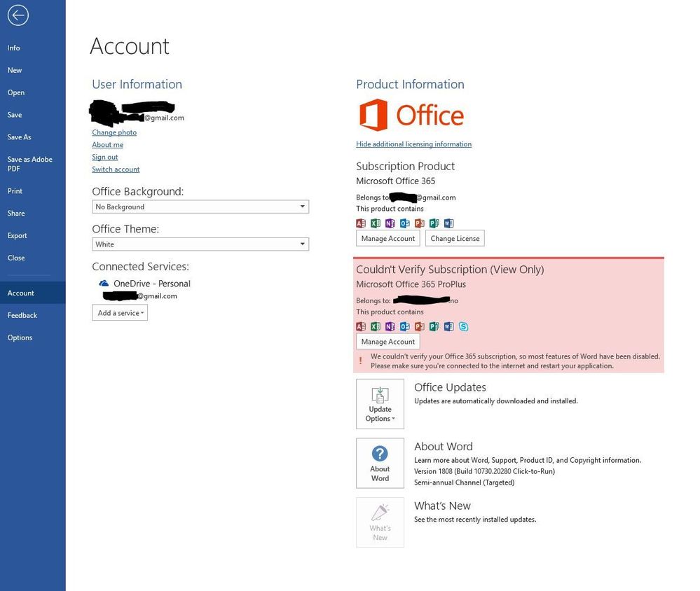Open the Office Background dropdown
Image resolution: width=700 pixels, height=591 pixels.
pyautogui.click(x=200, y=207)
